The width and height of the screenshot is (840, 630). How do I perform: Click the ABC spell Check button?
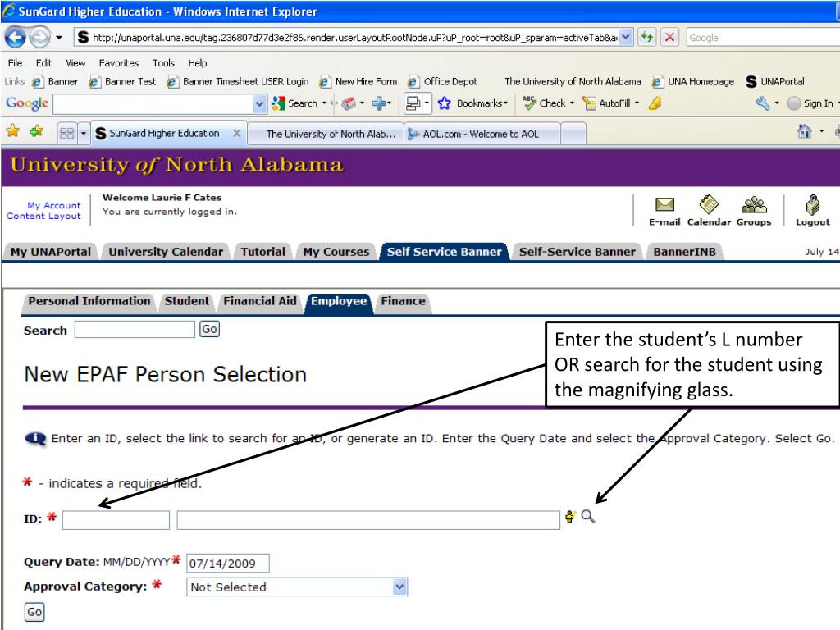pyautogui.click(x=545, y=103)
